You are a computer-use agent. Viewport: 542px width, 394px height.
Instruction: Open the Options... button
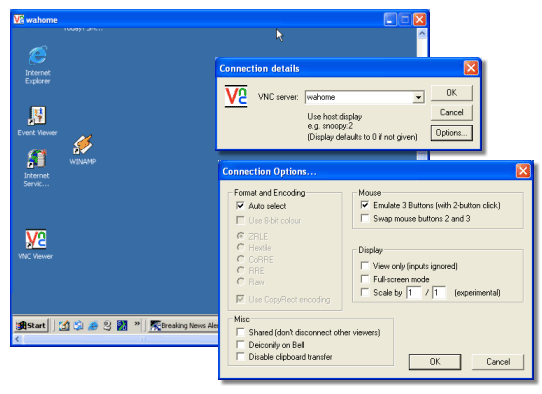pyautogui.click(x=451, y=133)
